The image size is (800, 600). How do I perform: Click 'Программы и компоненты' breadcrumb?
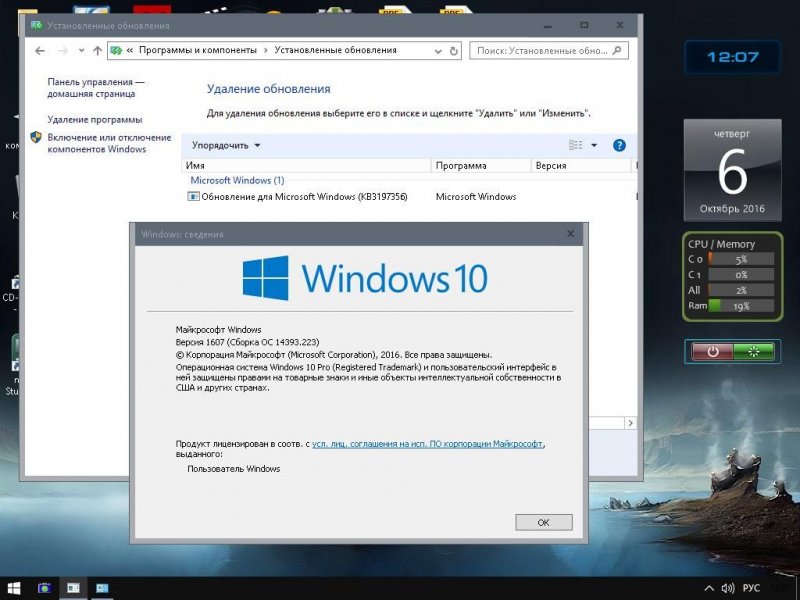coord(198,50)
